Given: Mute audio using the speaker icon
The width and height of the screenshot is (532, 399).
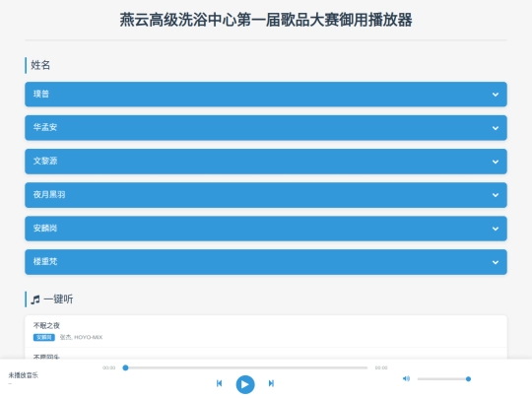Looking at the screenshot, I should click(406, 378).
